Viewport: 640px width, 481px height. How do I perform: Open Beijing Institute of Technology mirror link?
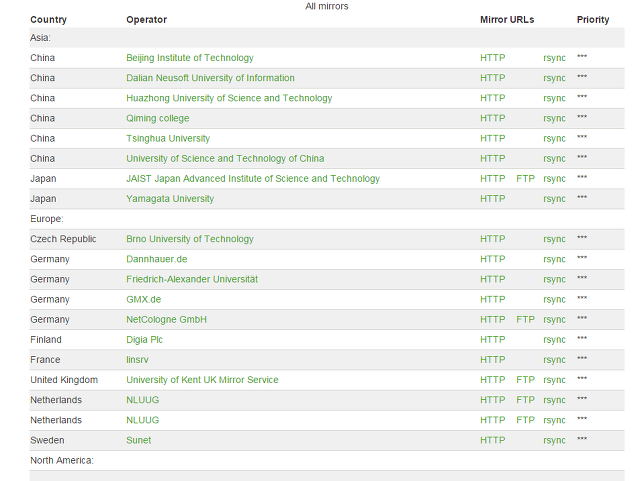pyautogui.click(x=190, y=58)
